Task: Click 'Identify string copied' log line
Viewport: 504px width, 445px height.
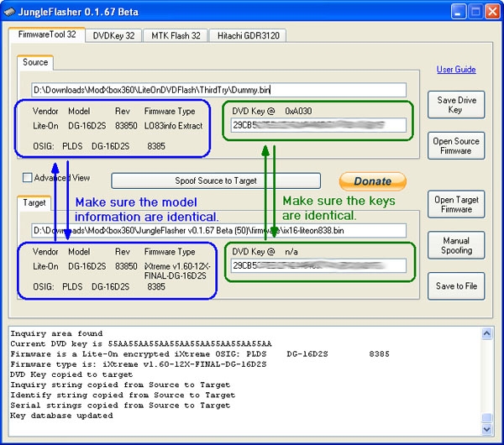Action: (123, 395)
